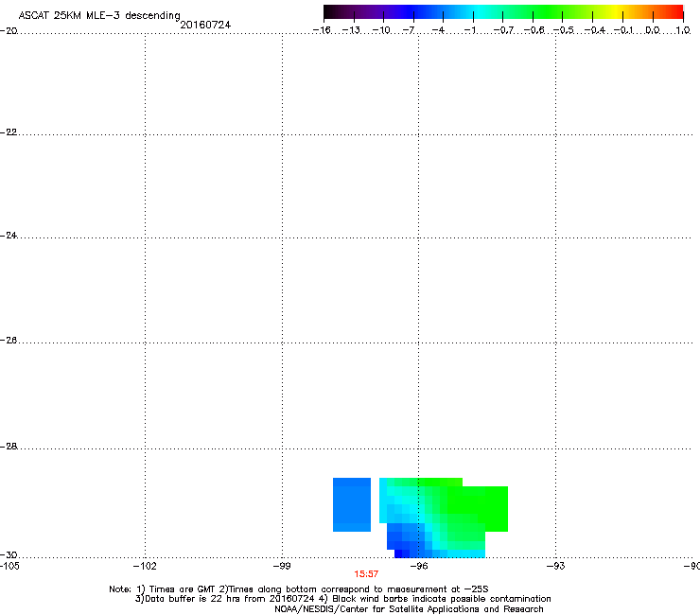
Task: Click the -99 longitude axis label
Action: (x=282, y=567)
